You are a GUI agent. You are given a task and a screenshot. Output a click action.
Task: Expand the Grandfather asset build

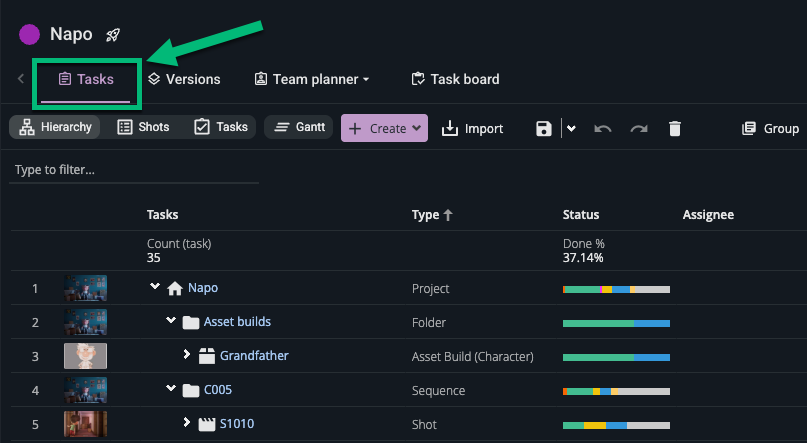tap(187, 355)
